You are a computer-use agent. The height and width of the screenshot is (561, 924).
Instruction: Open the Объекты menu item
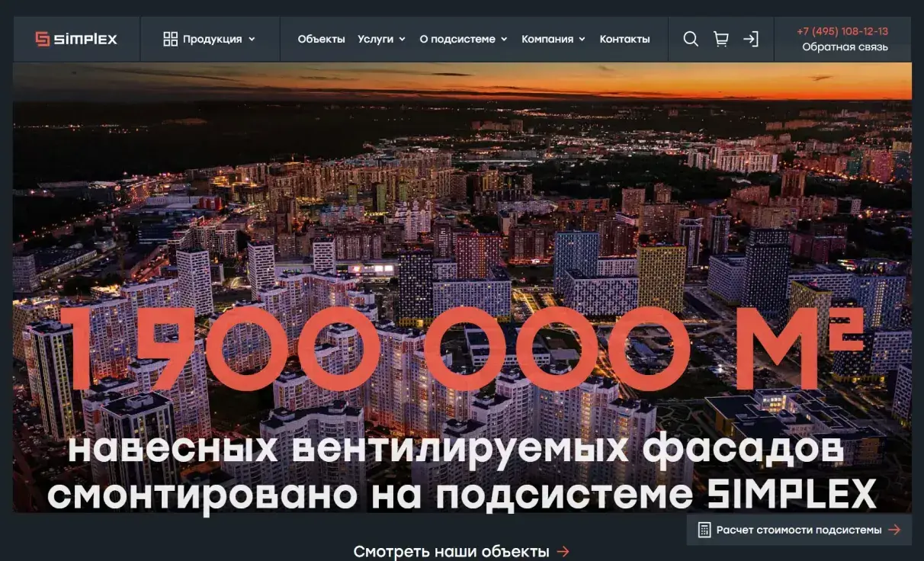point(321,39)
